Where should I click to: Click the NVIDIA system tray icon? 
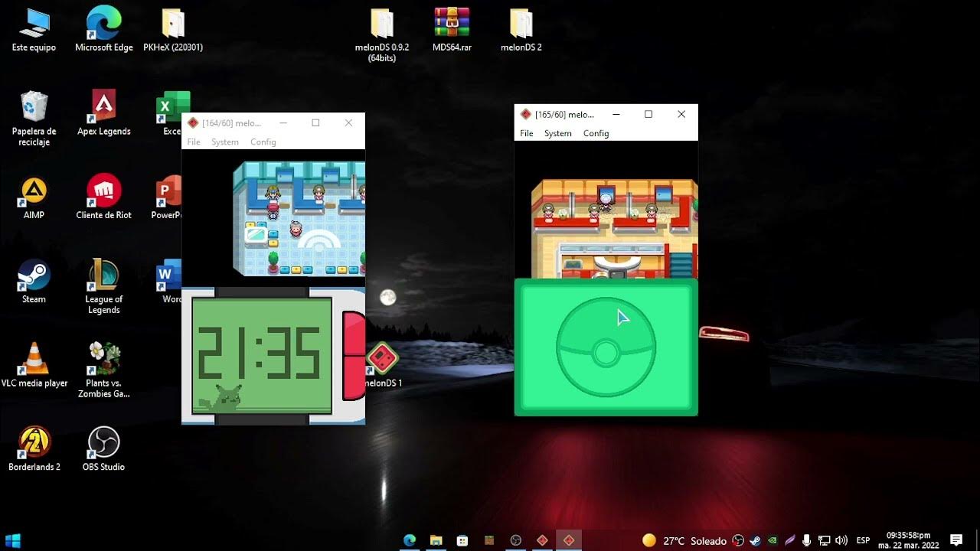(772, 540)
